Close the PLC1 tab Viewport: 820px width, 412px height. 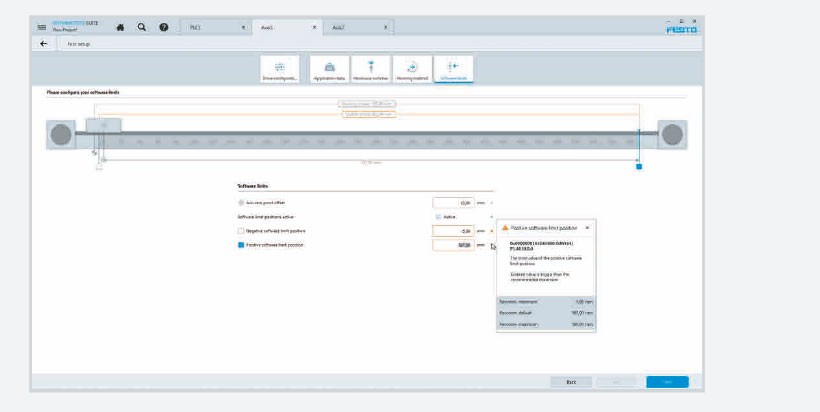(243, 27)
